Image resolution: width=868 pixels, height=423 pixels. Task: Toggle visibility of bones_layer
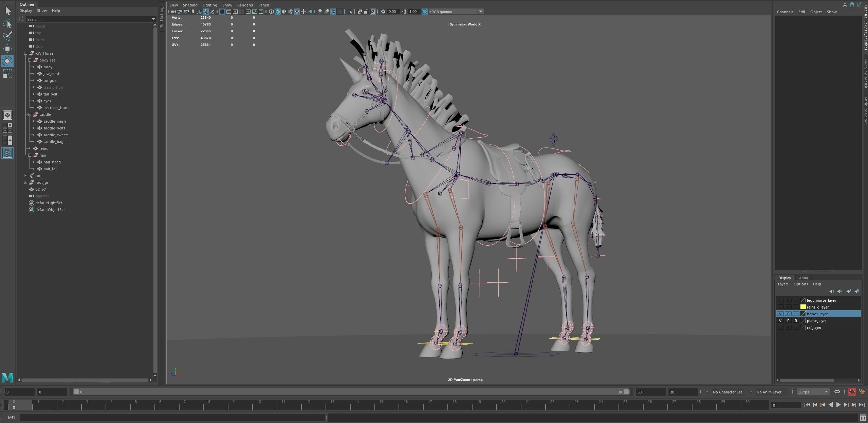pyautogui.click(x=780, y=314)
